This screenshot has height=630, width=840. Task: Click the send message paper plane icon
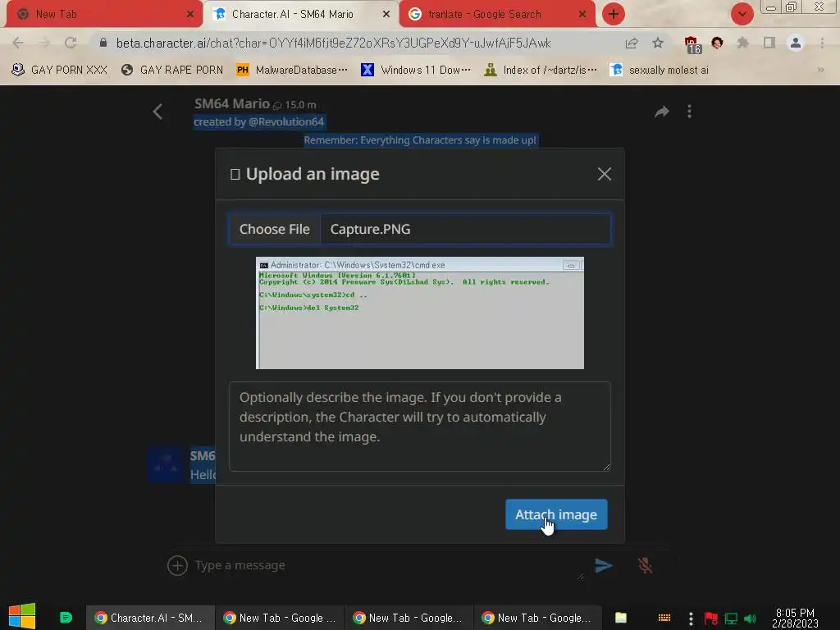coord(604,565)
